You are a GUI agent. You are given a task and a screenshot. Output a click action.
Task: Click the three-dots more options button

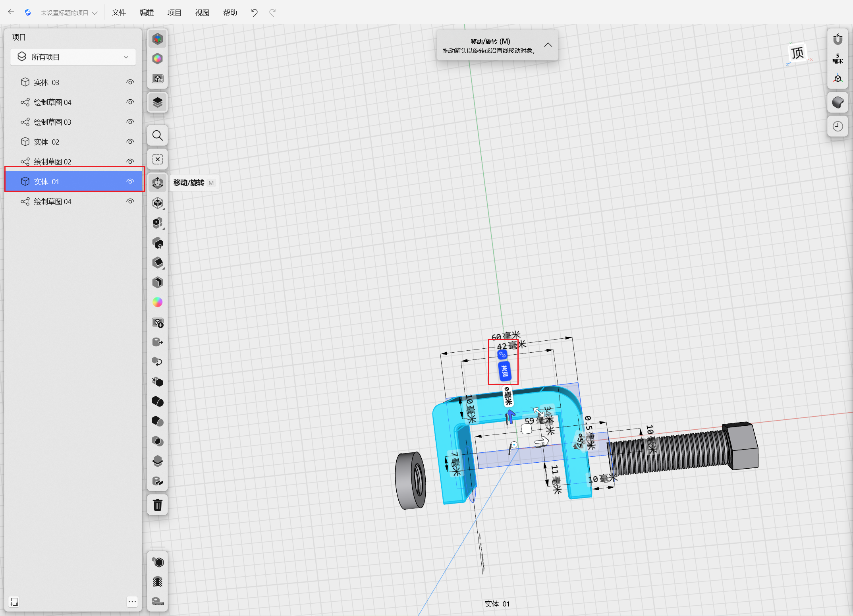click(x=132, y=602)
